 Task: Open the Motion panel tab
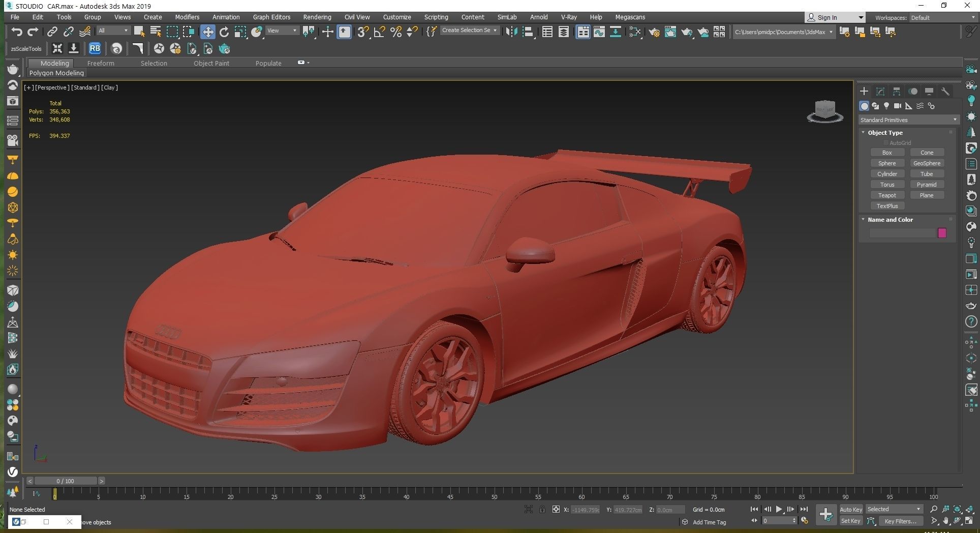pyautogui.click(x=913, y=91)
